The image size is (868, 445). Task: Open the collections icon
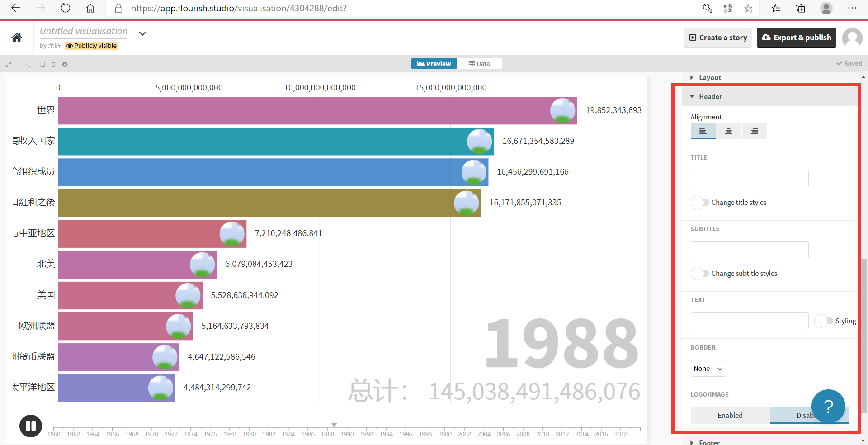click(801, 8)
